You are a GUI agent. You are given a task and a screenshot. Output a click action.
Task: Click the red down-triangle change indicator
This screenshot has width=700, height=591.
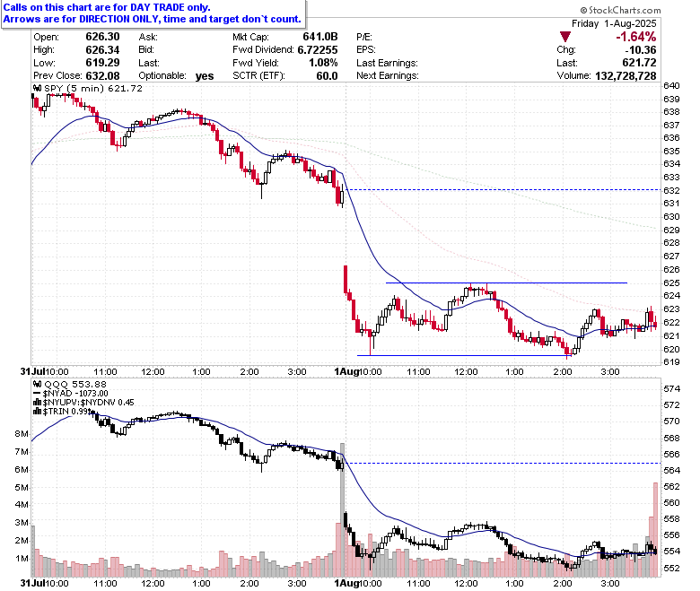pos(565,37)
